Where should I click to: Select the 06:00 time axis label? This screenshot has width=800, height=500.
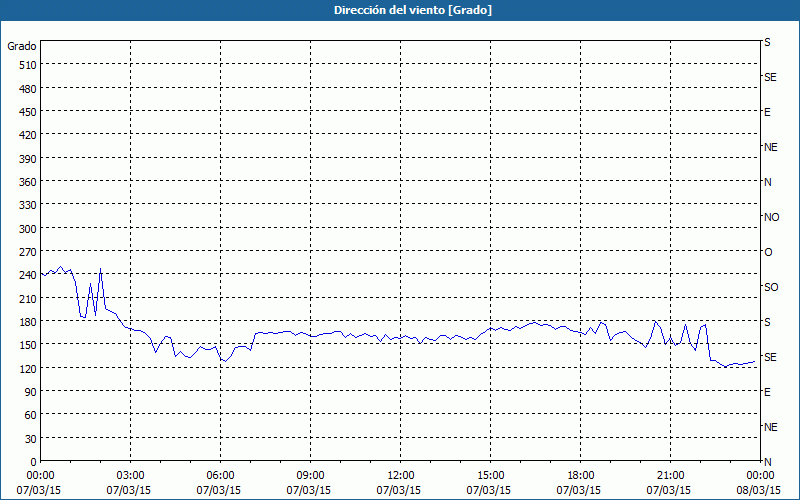coord(220,476)
